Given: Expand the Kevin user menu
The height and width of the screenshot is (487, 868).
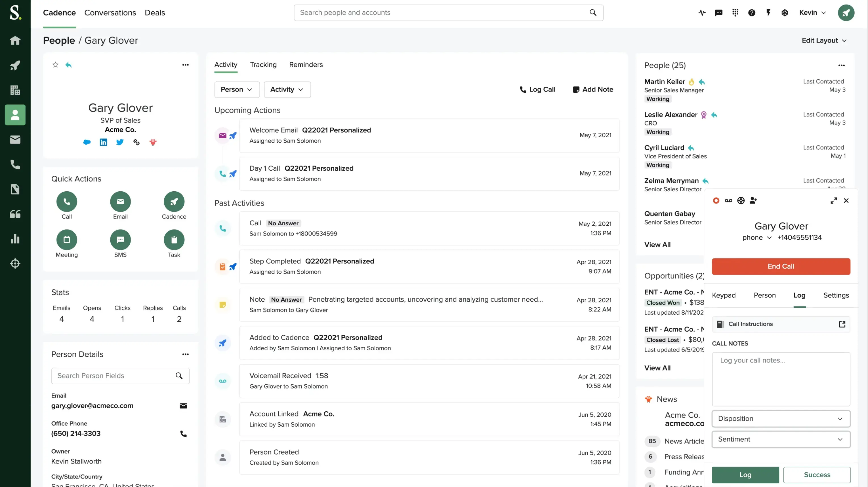Looking at the screenshot, I should point(812,13).
